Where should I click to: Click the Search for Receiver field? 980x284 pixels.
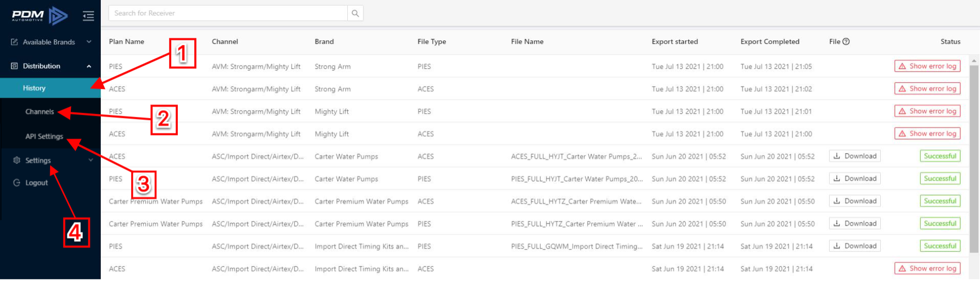[228, 13]
